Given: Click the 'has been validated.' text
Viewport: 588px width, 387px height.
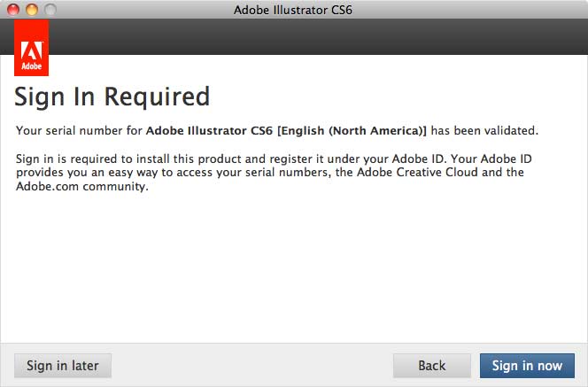Looking at the screenshot, I should [x=484, y=130].
